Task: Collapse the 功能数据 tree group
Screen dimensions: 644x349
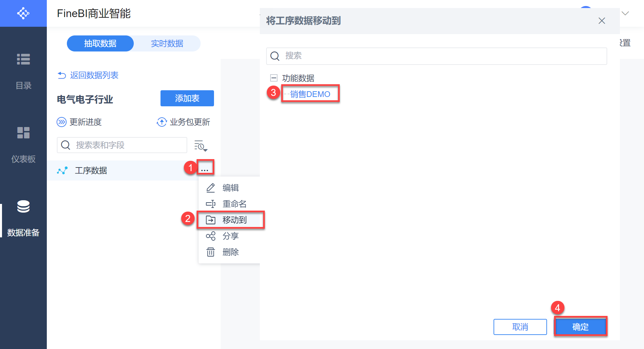Action: coord(274,78)
